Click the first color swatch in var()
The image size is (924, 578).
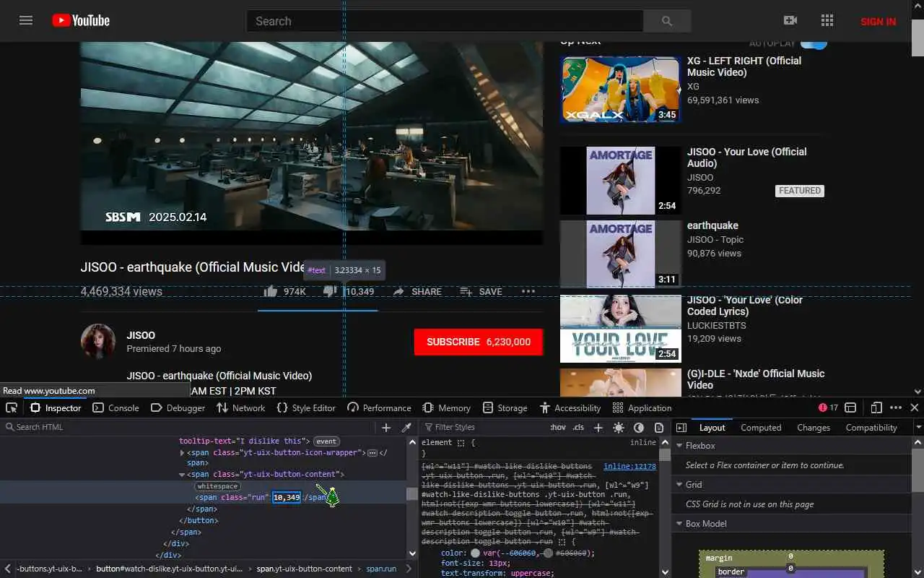475,553
